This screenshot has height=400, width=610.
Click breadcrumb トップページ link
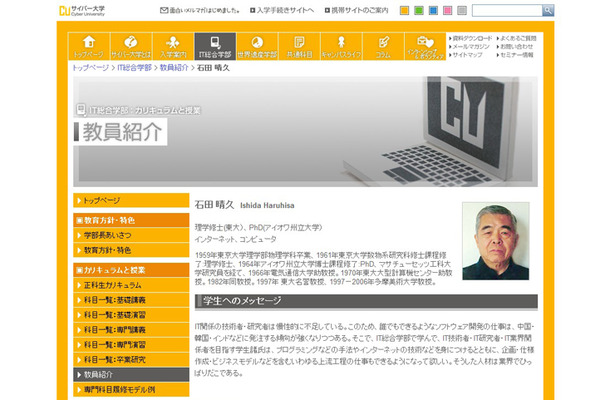pos(91,68)
